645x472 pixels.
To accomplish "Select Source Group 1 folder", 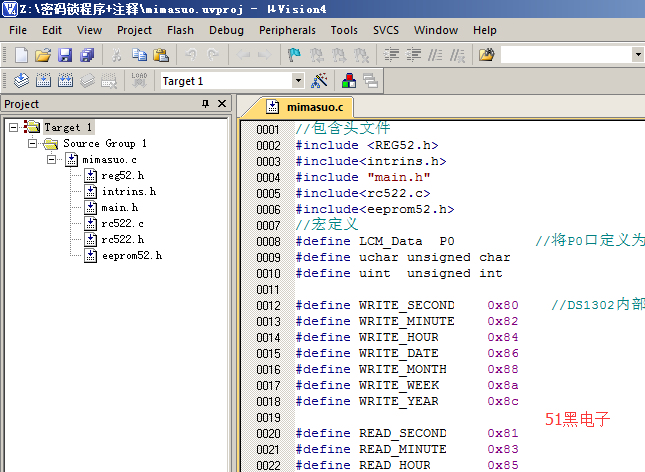I will point(104,144).
